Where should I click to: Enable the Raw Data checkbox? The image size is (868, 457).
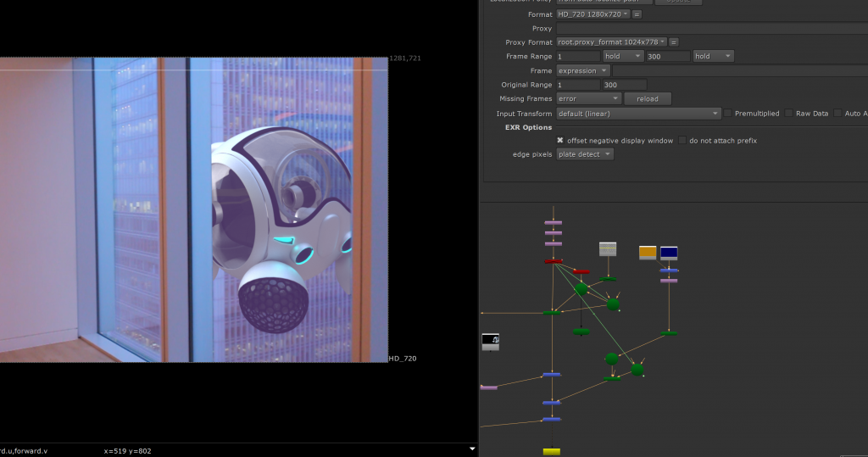coord(789,113)
